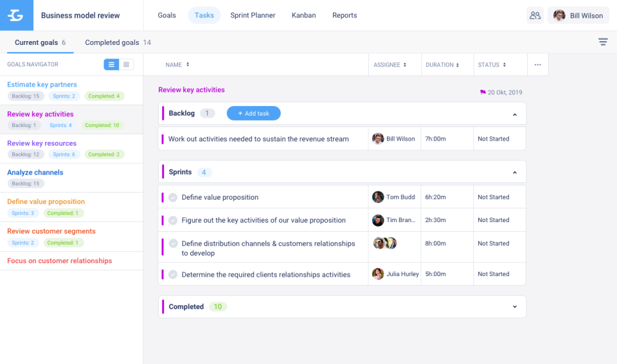Check off Figure out the key activities task
Image resolution: width=617 pixels, height=364 pixels.
click(x=173, y=221)
